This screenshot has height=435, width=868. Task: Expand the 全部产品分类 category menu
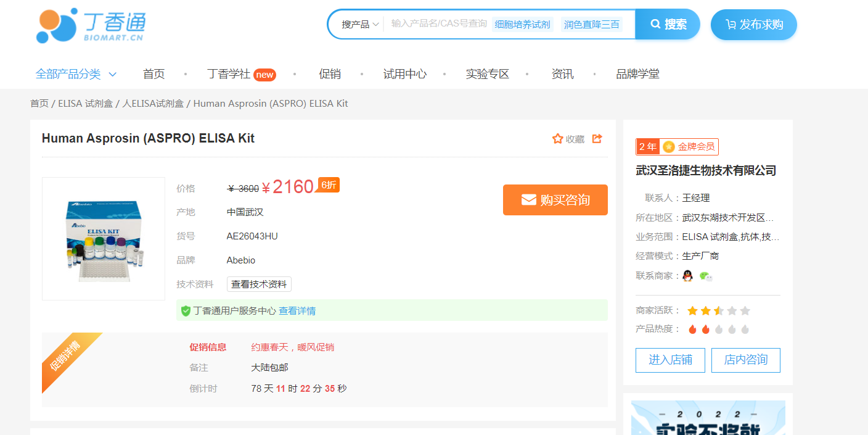(76, 74)
